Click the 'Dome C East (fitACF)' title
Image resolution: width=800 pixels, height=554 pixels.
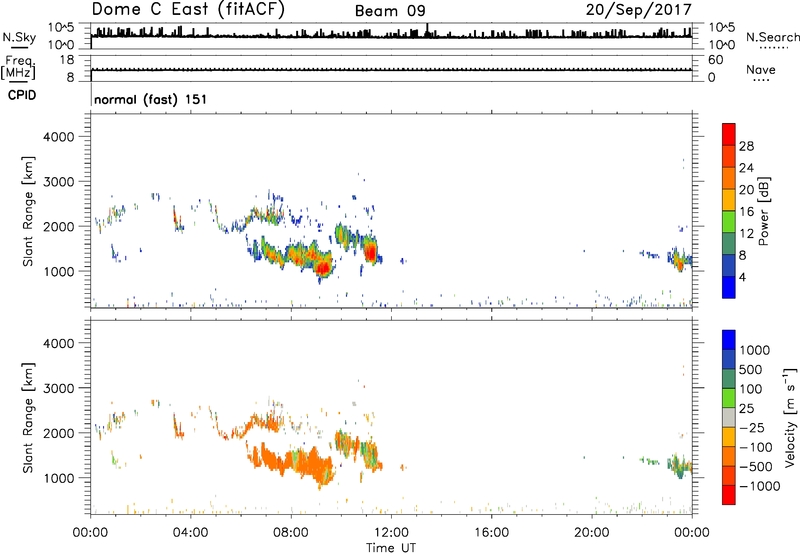coord(188,10)
